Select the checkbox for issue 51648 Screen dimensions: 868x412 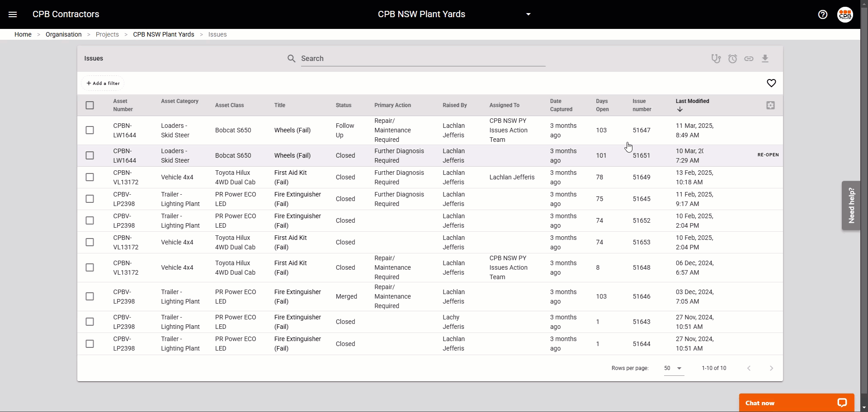point(90,267)
